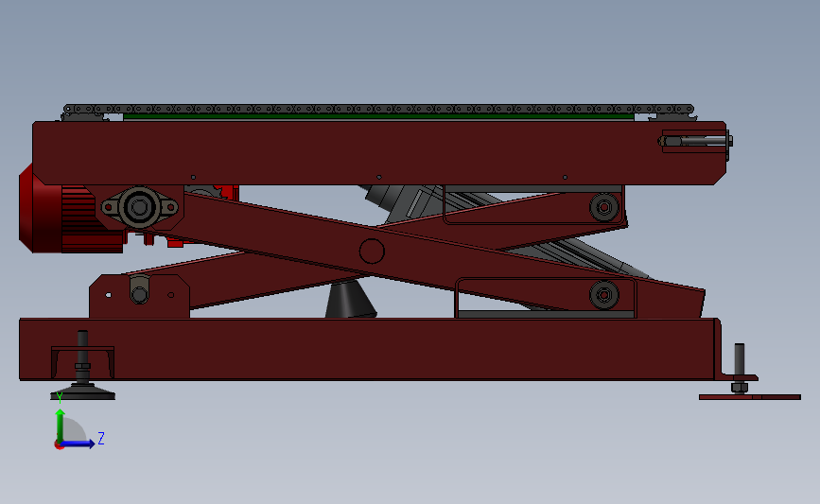Click the Y axis label

click(60, 398)
